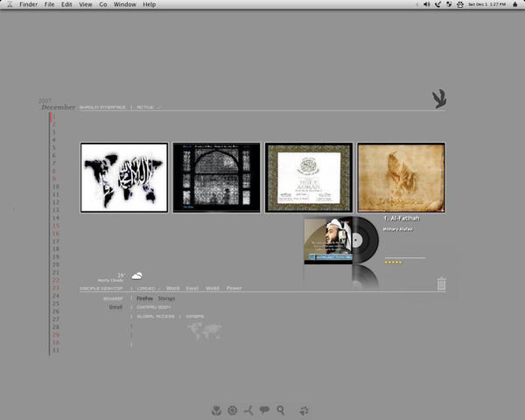Click the reciter album cover art
This screenshot has width=525, height=420.
pyautogui.click(x=328, y=240)
